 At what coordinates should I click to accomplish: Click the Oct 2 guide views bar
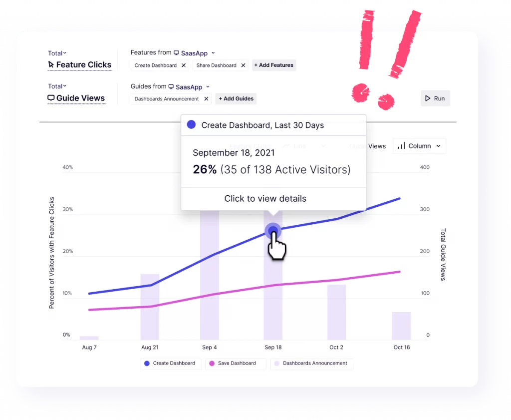point(337,312)
